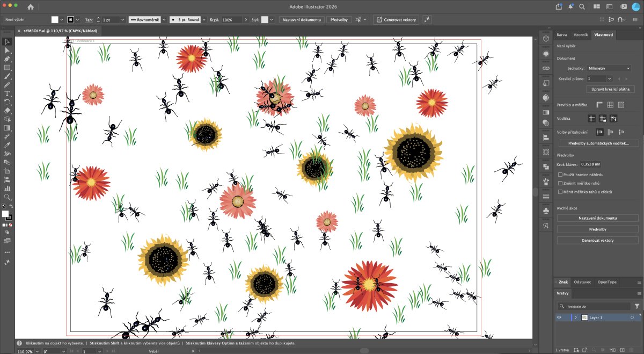Image resolution: width=644 pixels, height=354 pixels.
Task: Enable Měnit měřítko tahů a efektů checkbox
Action: [560, 192]
